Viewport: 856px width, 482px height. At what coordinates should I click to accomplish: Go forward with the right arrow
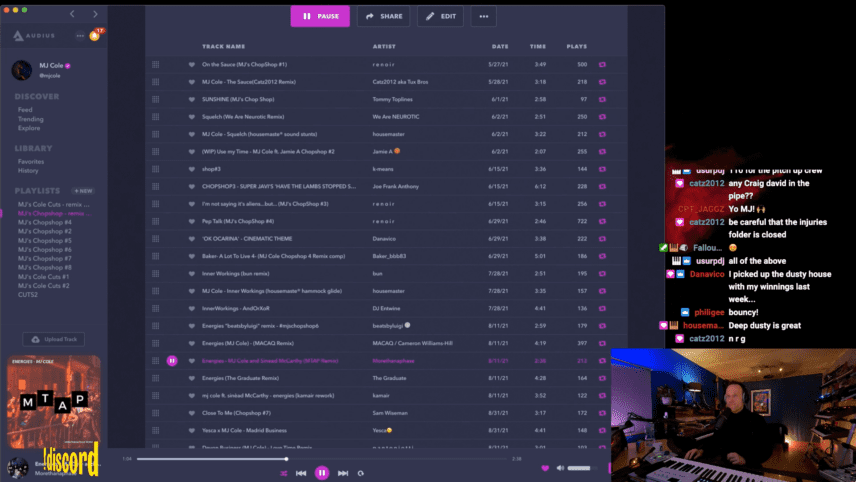pyautogui.click(x=95, y=14)
